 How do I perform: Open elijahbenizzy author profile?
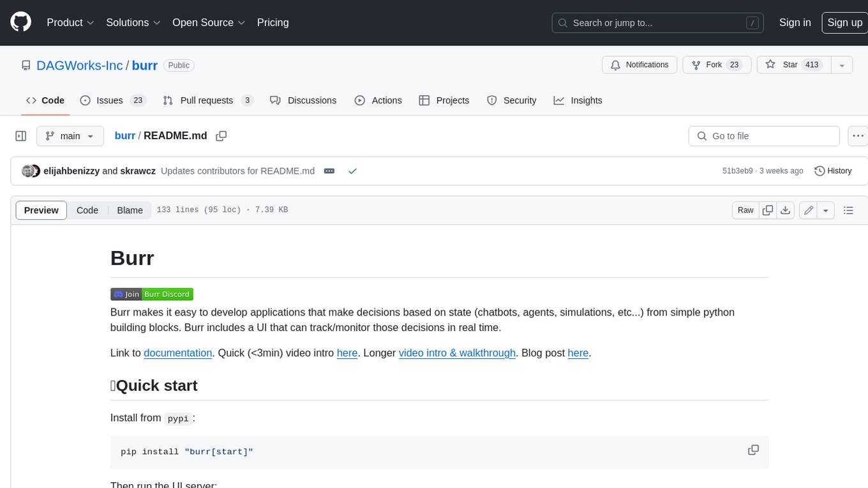click(71, 171)
